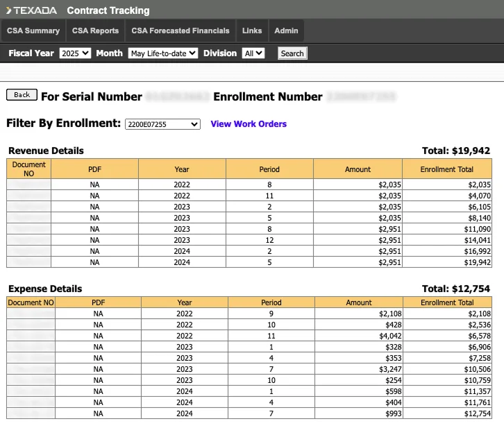
Task: Open CSA Forecasted Financials tab
Action: pyautogui.click(x=180, y=31)
